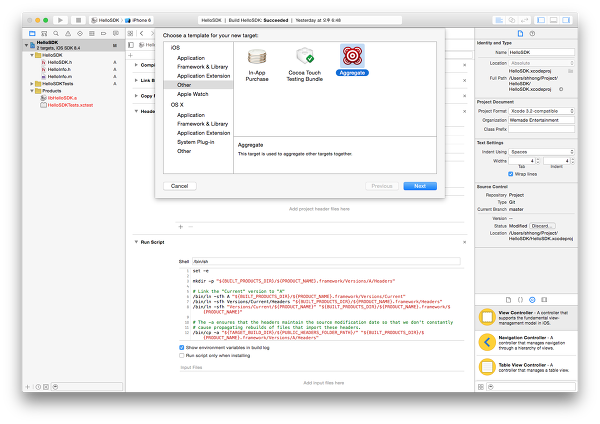The width and height of the screenshot is (600, 424).
Task: Adjust the Tab width stepper
Action: click(x=538, y=161)
